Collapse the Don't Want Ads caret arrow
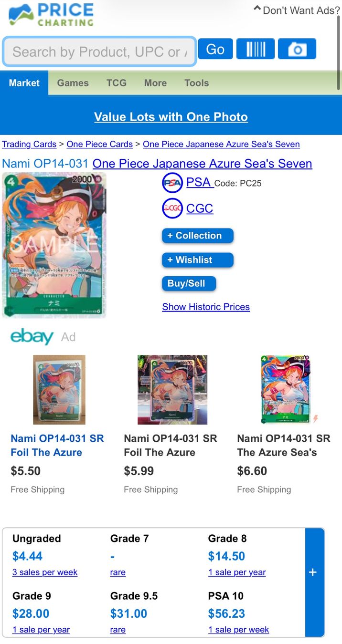342x644 pixels. coord(257,9)
